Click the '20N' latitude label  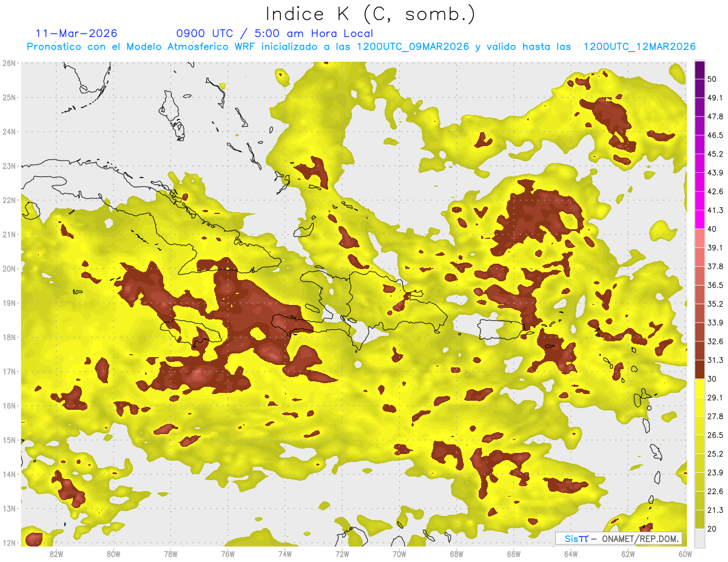pos(9,269)
